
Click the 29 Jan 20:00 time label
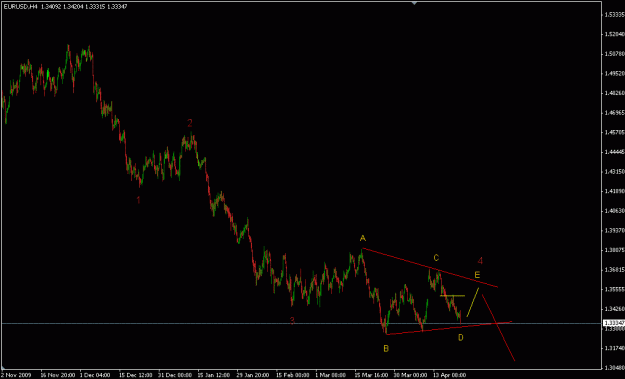coord(254,375)
